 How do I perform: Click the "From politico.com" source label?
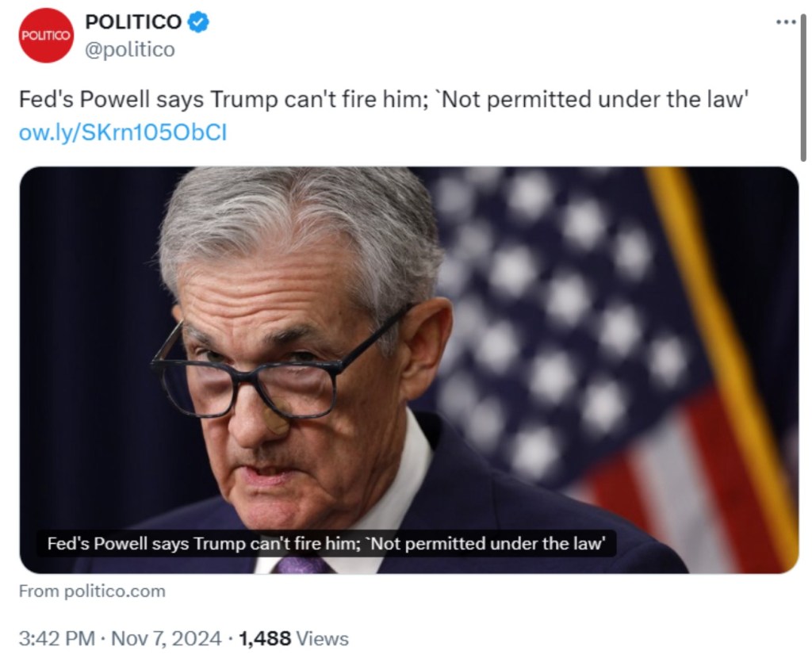click(92, 591)
